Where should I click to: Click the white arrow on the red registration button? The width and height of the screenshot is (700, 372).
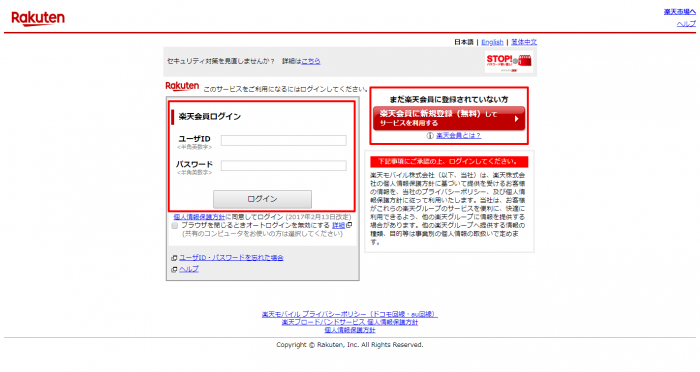[516, 119]
